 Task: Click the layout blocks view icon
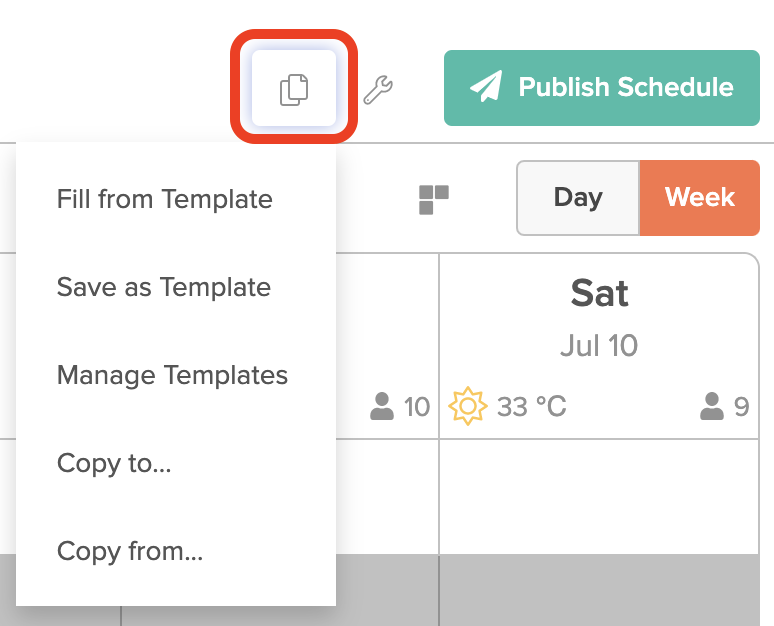pos(433,199)
